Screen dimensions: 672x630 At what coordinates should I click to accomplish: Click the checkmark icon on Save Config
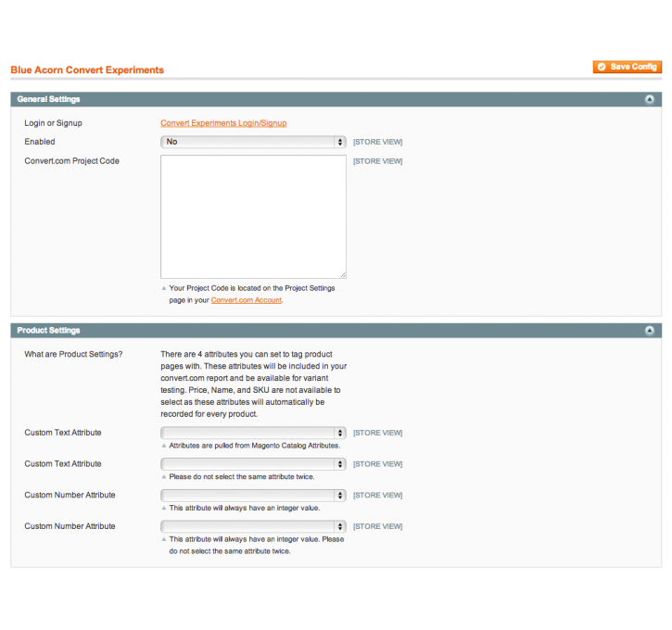coord(602,67)
